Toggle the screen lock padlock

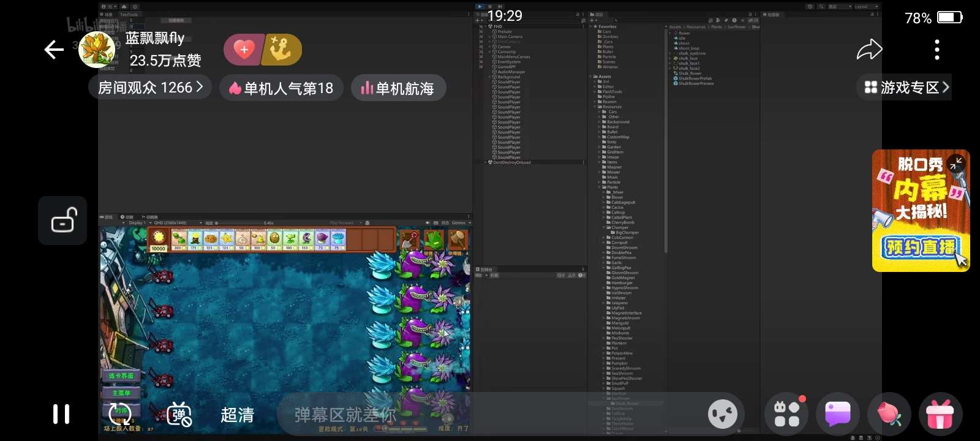(x=62, y=221)
